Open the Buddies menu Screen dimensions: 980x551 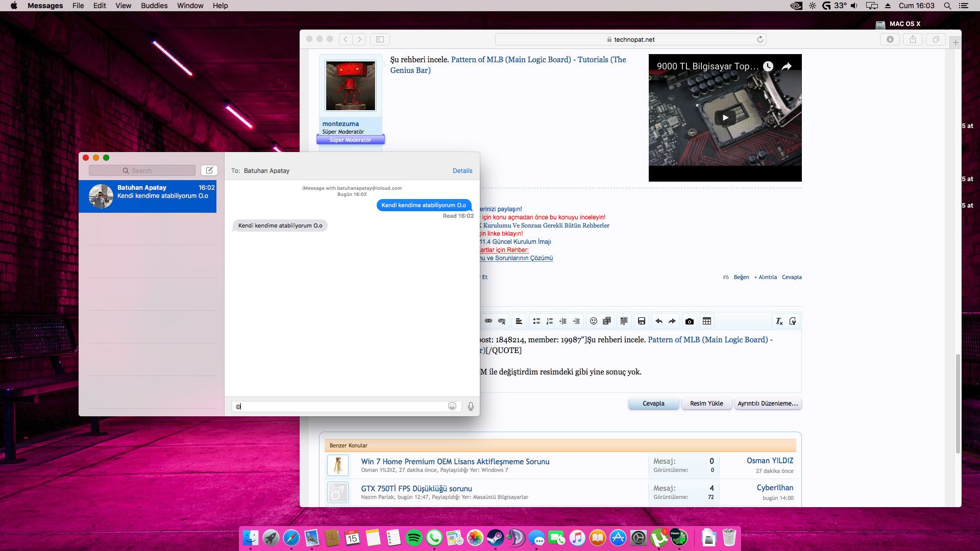pos(154,6)
